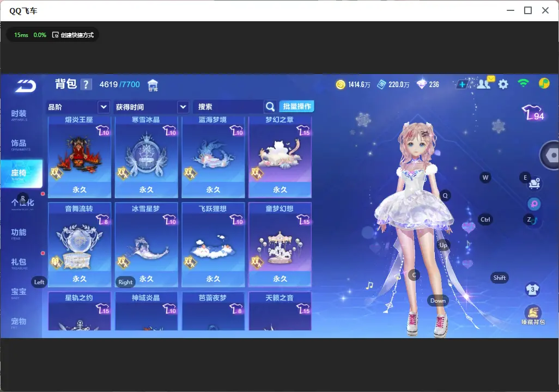Viewport: 559px width, 392px height.
Task: Open the settings gear icon
Action: [x=503, y=84]
